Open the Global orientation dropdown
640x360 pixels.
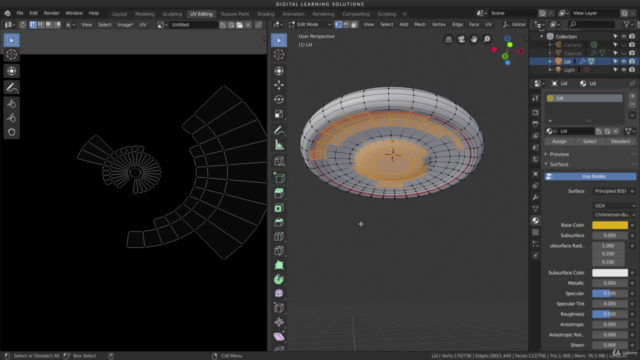point(514,24)
